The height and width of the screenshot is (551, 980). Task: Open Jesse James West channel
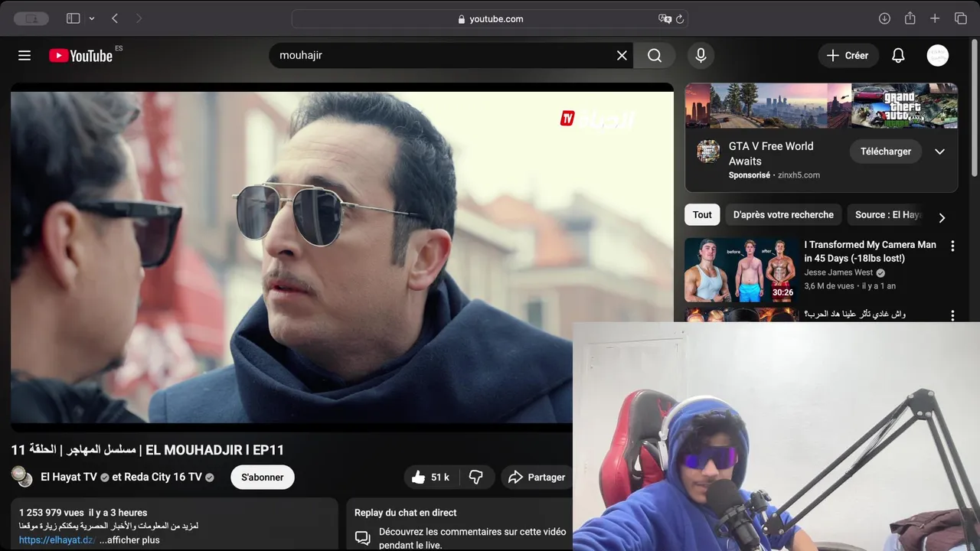click(x=838, y=272)
